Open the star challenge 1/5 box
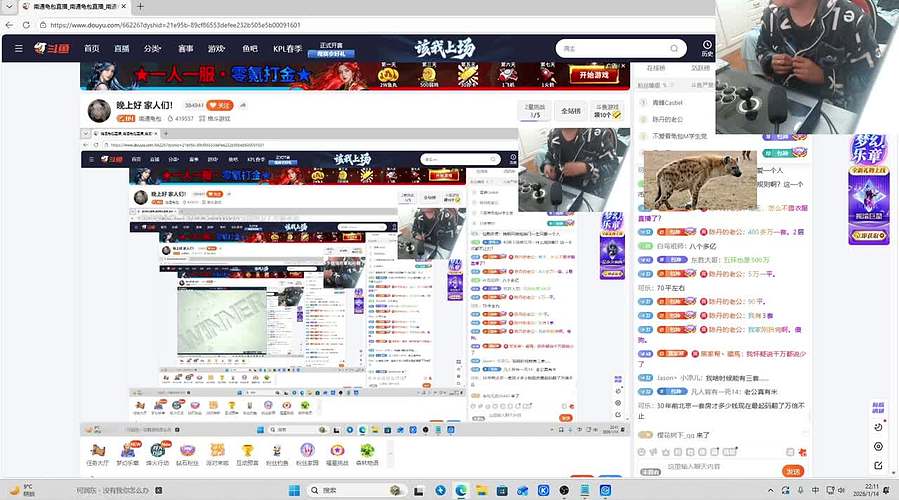This screenshot has height=500, width=899. (x=535, y=111)
